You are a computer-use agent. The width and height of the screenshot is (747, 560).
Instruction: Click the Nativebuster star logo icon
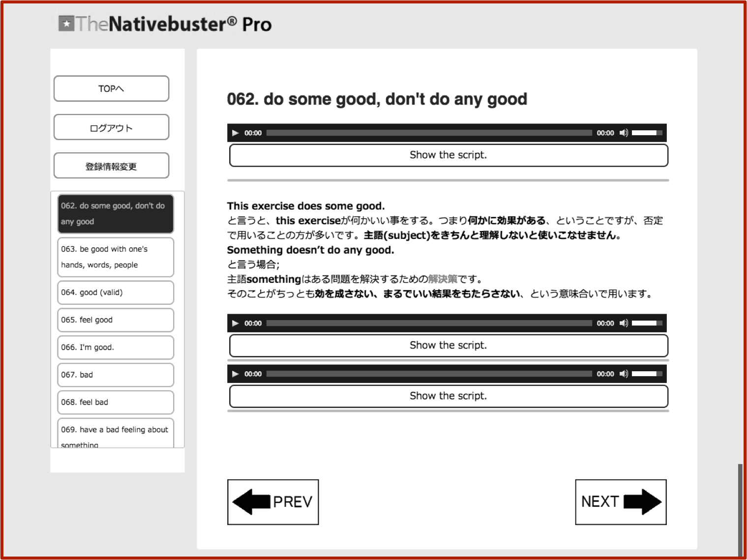pyautogui.click(x=66, y=24)
